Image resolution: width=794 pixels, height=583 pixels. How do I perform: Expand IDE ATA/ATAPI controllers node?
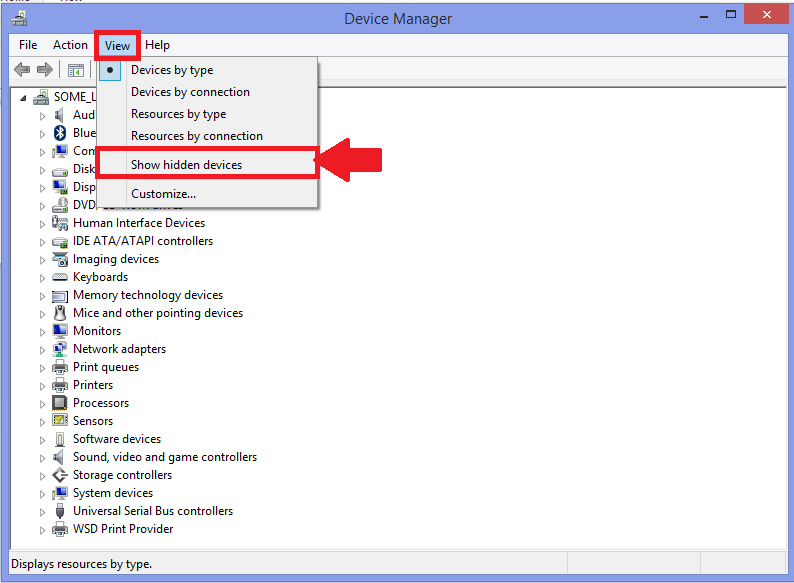pyautogui.click(x=43, y=242)
